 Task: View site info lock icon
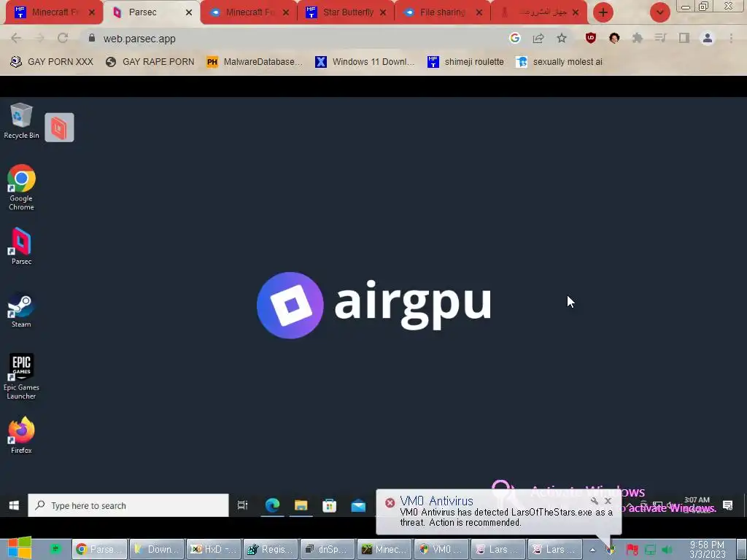tap(92, 38)
